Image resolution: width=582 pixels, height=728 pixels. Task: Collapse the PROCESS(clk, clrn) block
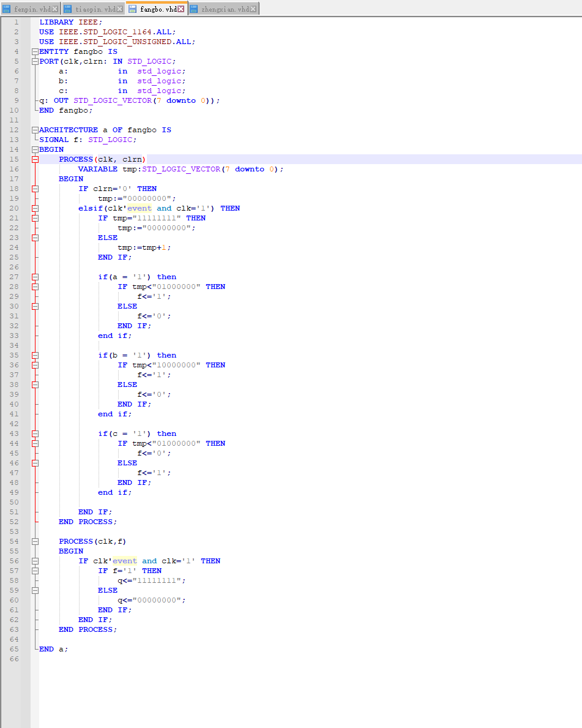tap(35, 159)
